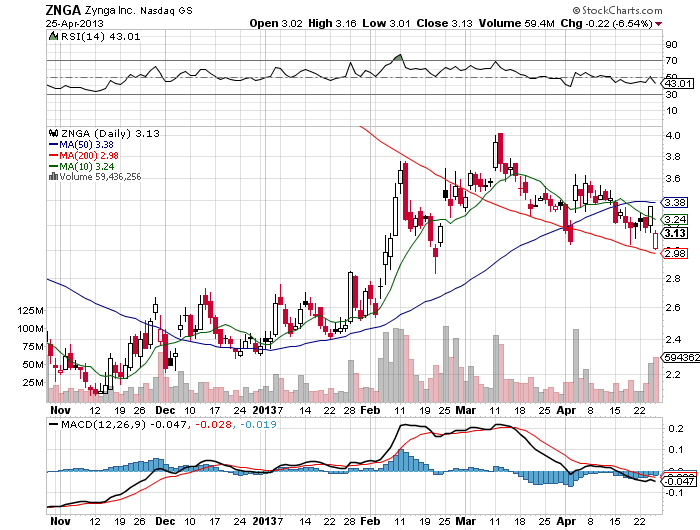Click the MA(200) 2.98 legend entry
The width and height of the screenshot is (700, 530).
89,155
